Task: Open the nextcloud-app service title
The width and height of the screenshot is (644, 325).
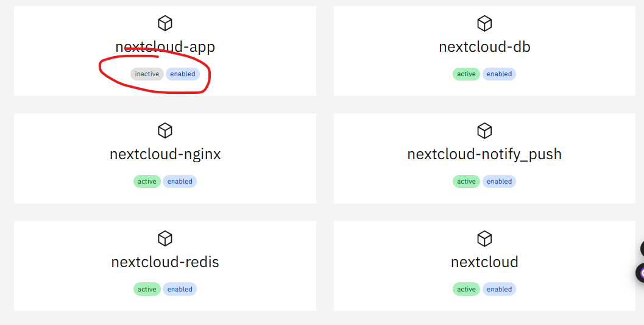Action: [x=165, y=47]
